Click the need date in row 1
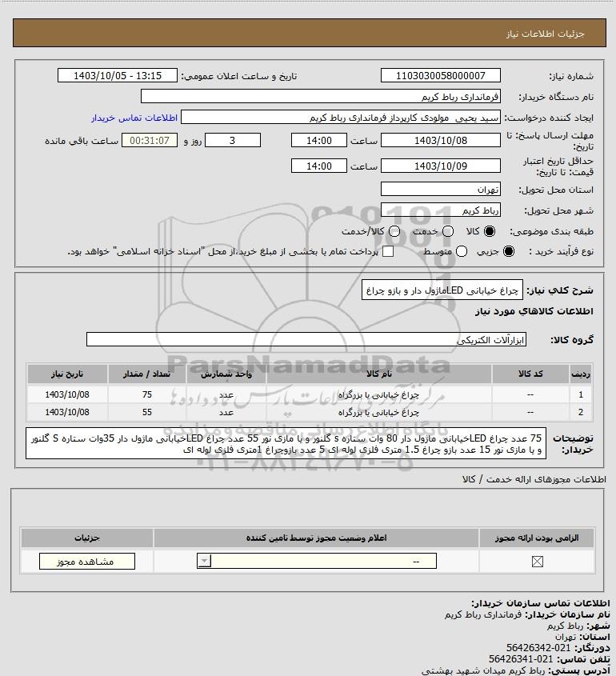The height and width of the screenshot is (676, 616). click(67, 394)
